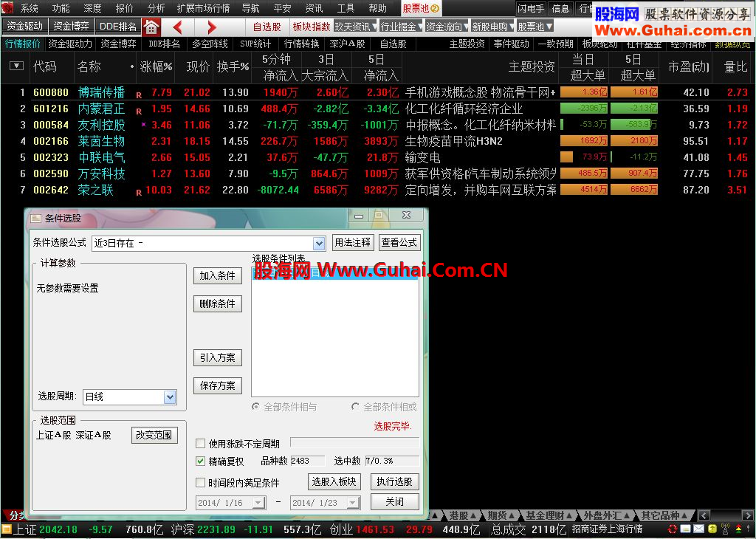Click the 选股入板块 button
The width and height of the screenshot is (756, 539).
click(334, 481)
